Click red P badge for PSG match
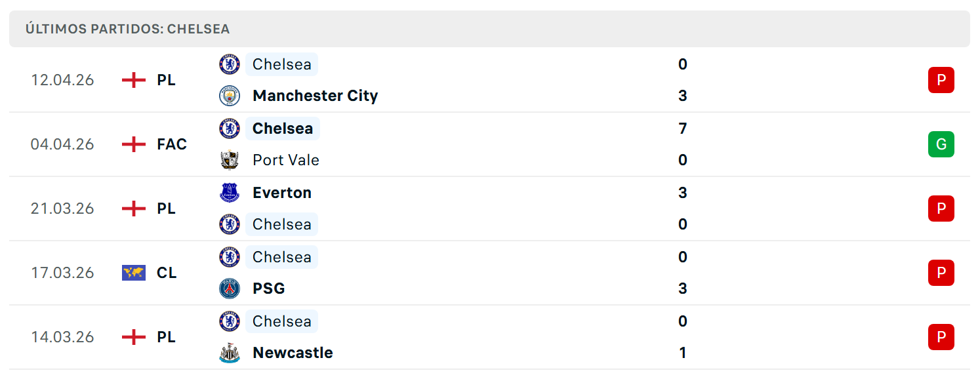Screen dimensions: 980x379 pyautogui.click(x=941, y=273)
